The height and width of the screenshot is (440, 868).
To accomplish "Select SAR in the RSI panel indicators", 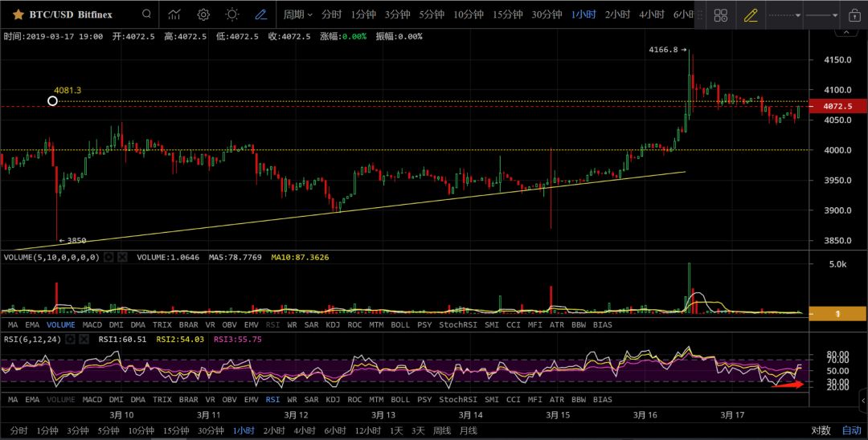I will (x=312, y=399).
